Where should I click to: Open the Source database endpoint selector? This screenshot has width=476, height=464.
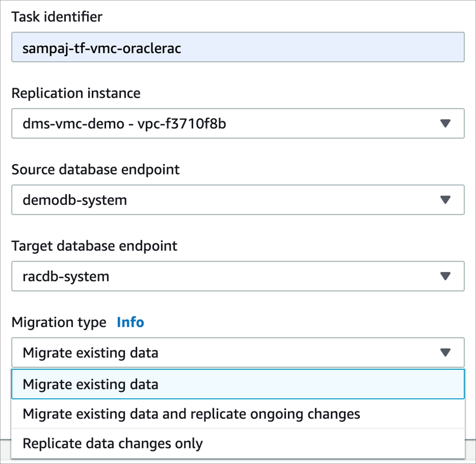pos(238,200)
